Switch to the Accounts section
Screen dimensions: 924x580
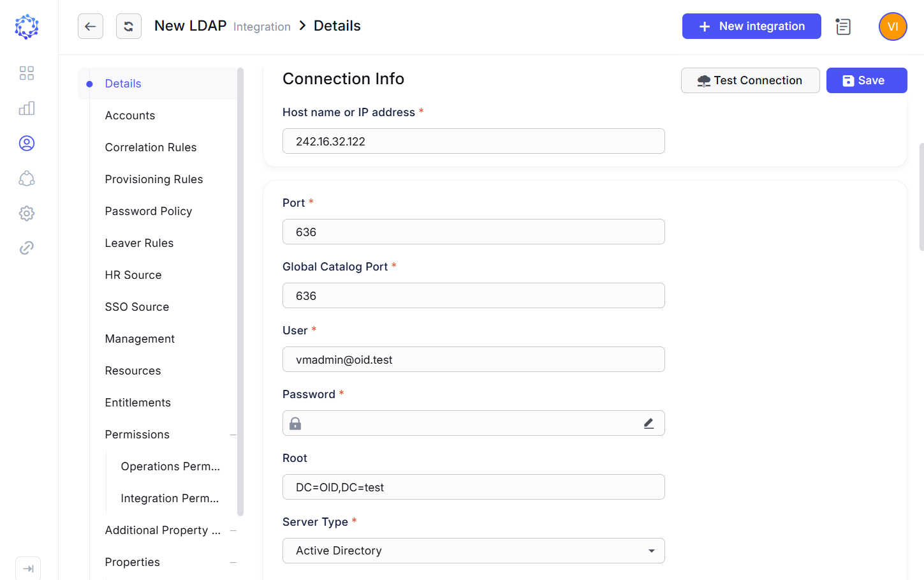pyautogui.click(x=130, y=115)
